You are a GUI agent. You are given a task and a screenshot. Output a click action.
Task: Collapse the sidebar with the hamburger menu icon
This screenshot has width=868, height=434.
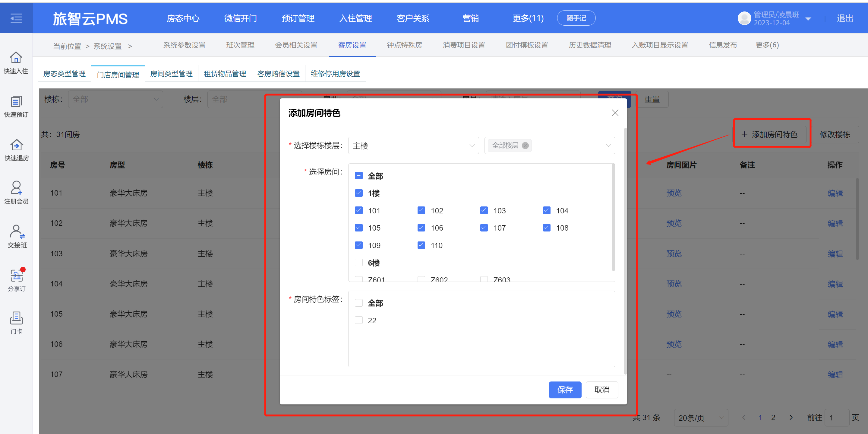[x=16, y=18]
